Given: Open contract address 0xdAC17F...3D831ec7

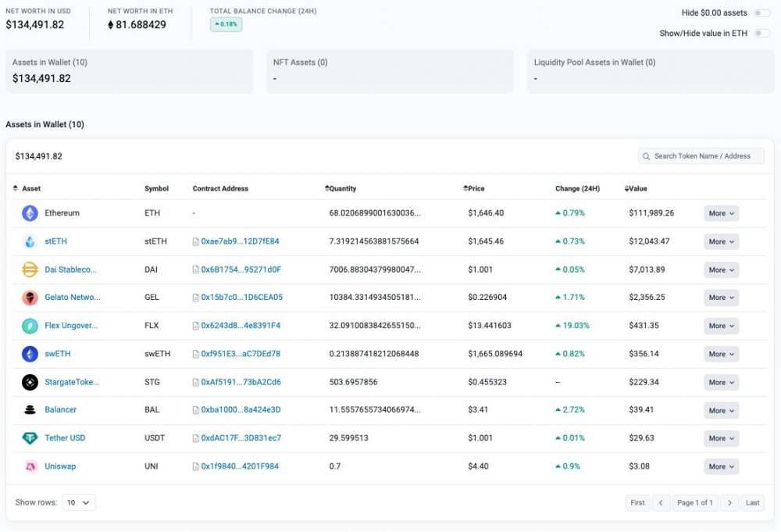Looking at the screenshot, I should 241,438.
